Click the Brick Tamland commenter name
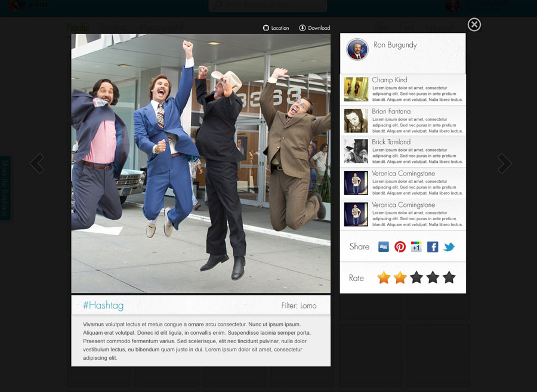 tap(391, 142)
